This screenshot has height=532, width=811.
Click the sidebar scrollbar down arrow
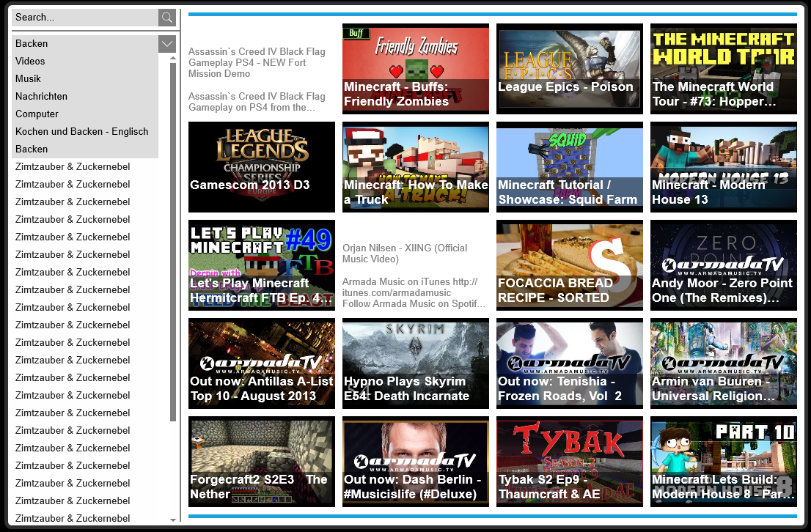(173, 520)
